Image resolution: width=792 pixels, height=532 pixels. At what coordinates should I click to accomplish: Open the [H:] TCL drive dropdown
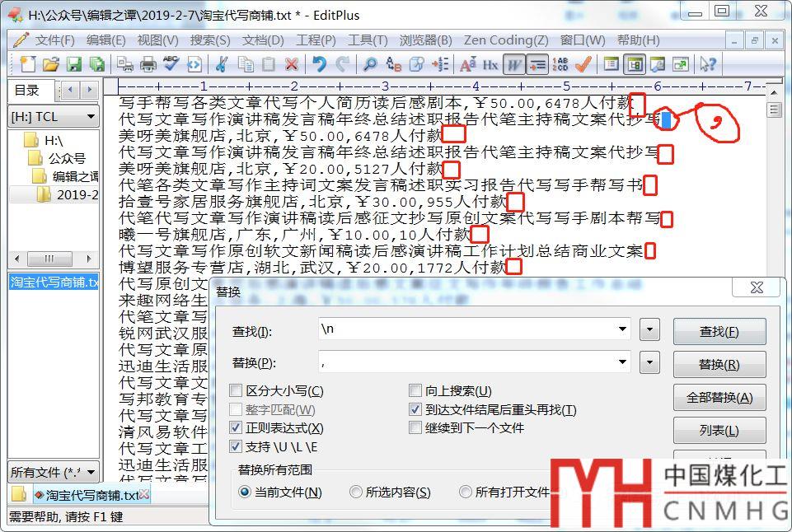[x=91, y=117]
